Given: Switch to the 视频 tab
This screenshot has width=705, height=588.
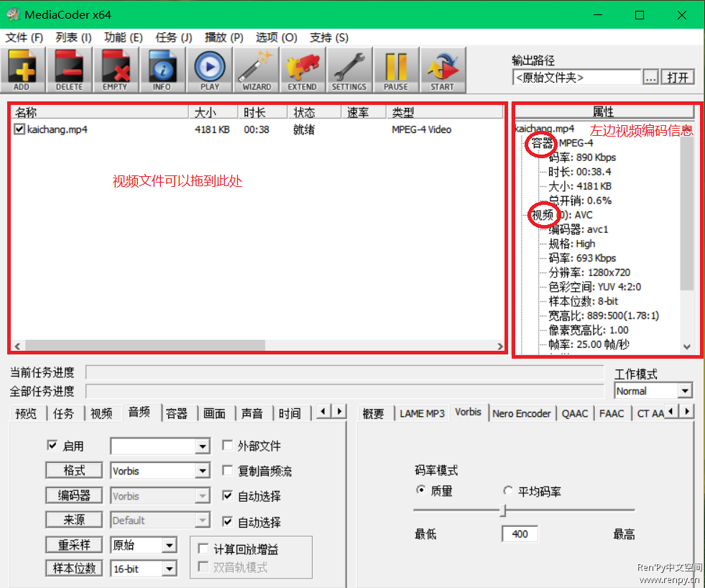Looking at the screenshot, I should (101, 413).
